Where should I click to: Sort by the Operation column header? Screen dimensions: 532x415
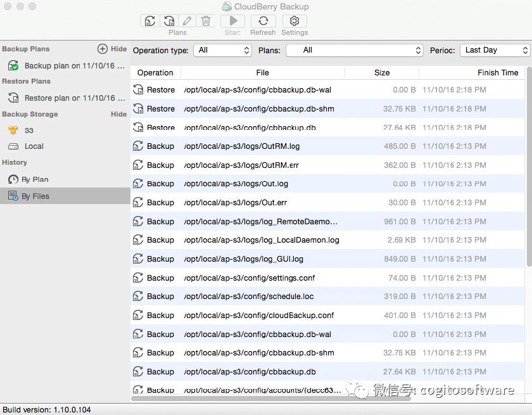pyautogui.click(x=155, y=73)
